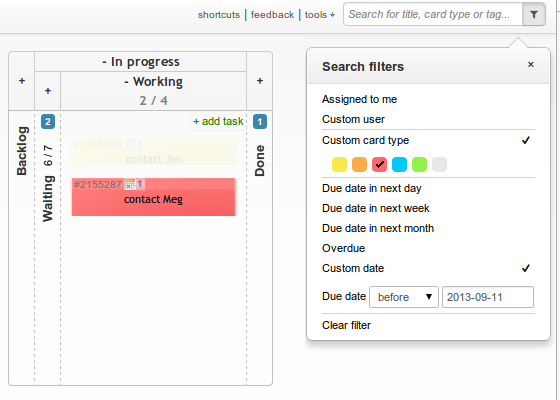Expand the Done column with plus
Viewport: 560px width, 400px height.
260,81
